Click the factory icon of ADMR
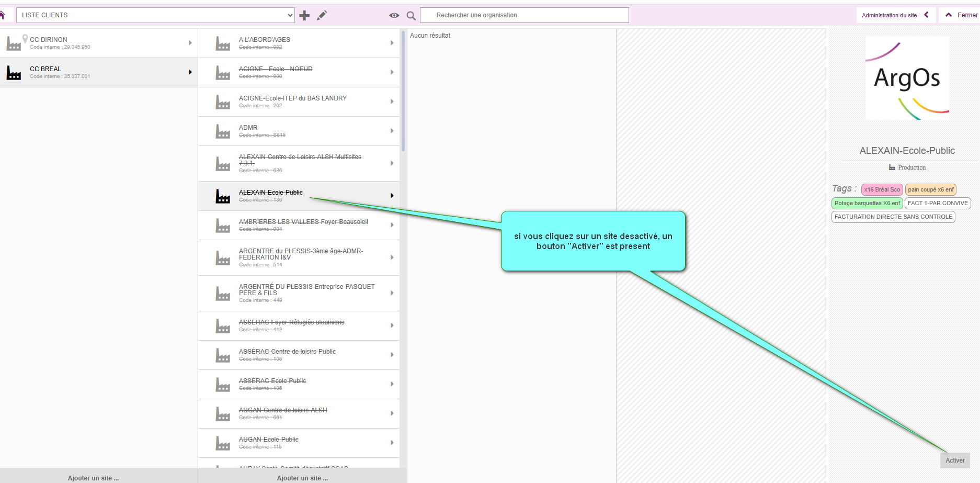Image resolution: width=980 pixels, height=483 pixels. [223, 132]
